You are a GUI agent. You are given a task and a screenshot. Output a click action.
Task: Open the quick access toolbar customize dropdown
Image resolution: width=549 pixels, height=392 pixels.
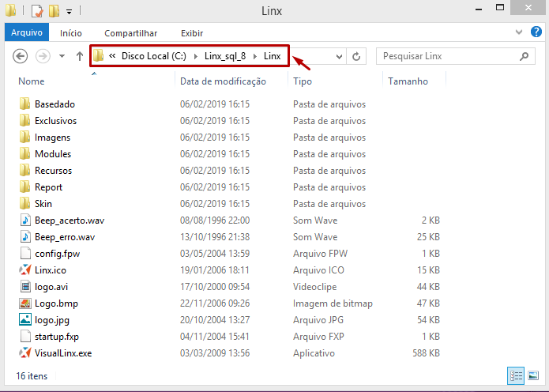pyautogui.click(x=69, y=12)
